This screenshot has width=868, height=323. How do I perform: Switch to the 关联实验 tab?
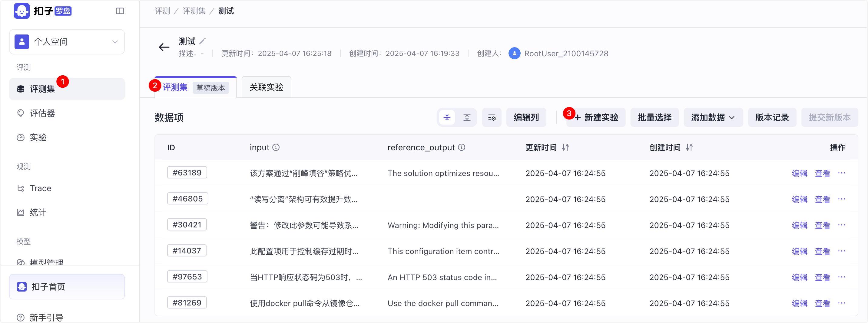tap(266, 87)
